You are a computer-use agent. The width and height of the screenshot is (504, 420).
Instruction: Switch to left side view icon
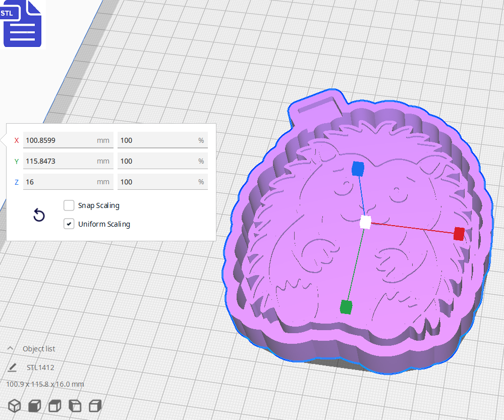pos(75,405)
